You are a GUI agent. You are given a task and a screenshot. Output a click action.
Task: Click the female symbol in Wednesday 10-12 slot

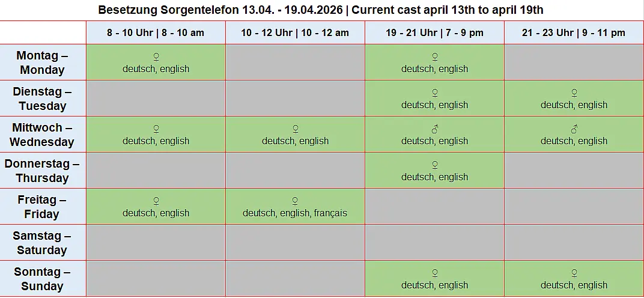click(295, 129)
